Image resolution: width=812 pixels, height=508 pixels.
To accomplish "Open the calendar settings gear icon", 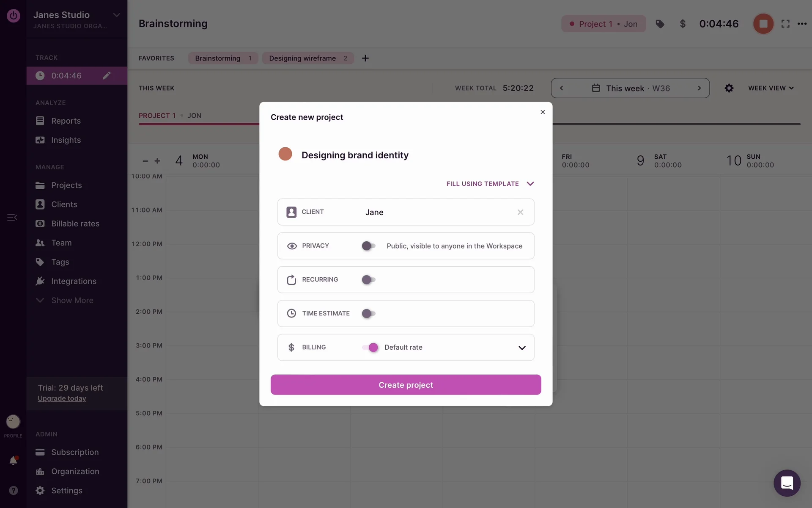I will coord(729,88).
